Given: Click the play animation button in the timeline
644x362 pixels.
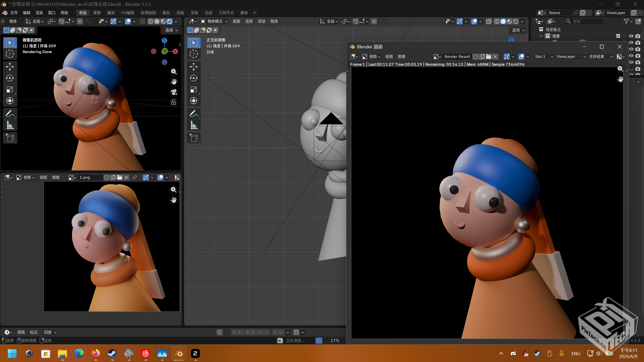Looking at the screenshot, I should tap(253, 332).
